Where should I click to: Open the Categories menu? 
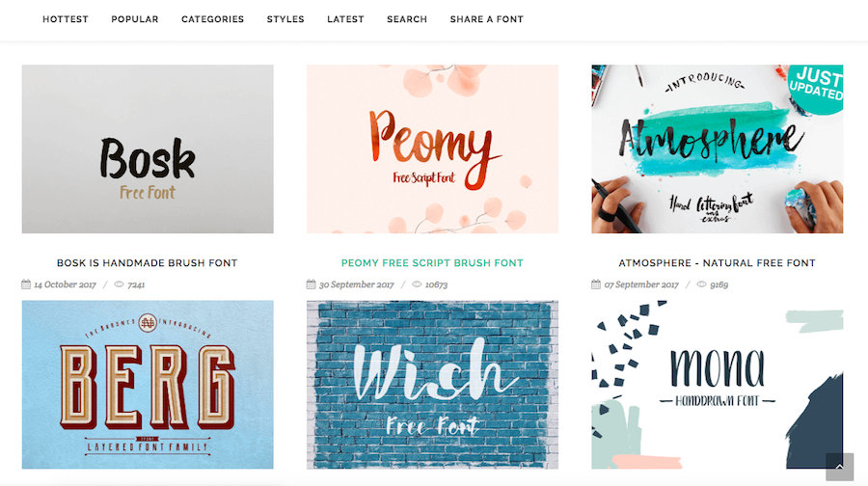[212, 19]
